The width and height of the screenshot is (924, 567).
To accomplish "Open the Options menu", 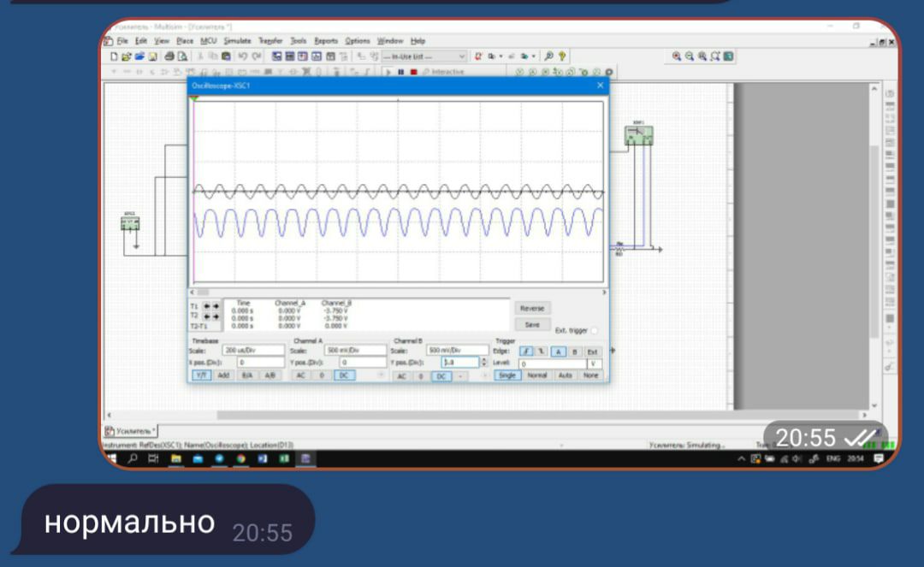I will point(357,41).
